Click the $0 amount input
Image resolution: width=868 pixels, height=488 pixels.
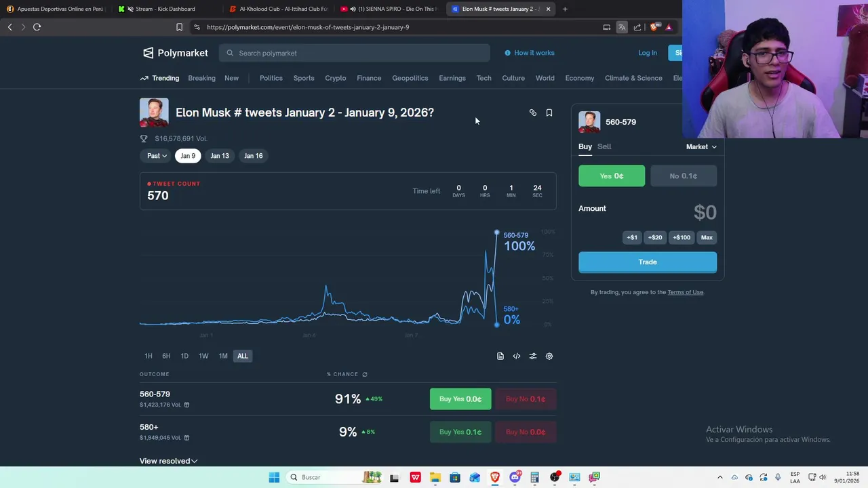tap(705, 212)
